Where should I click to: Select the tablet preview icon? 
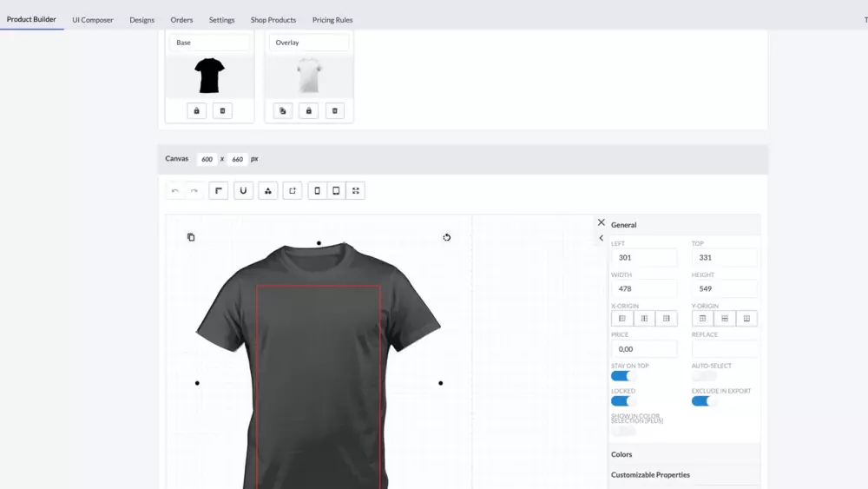[x=336, y=190]
